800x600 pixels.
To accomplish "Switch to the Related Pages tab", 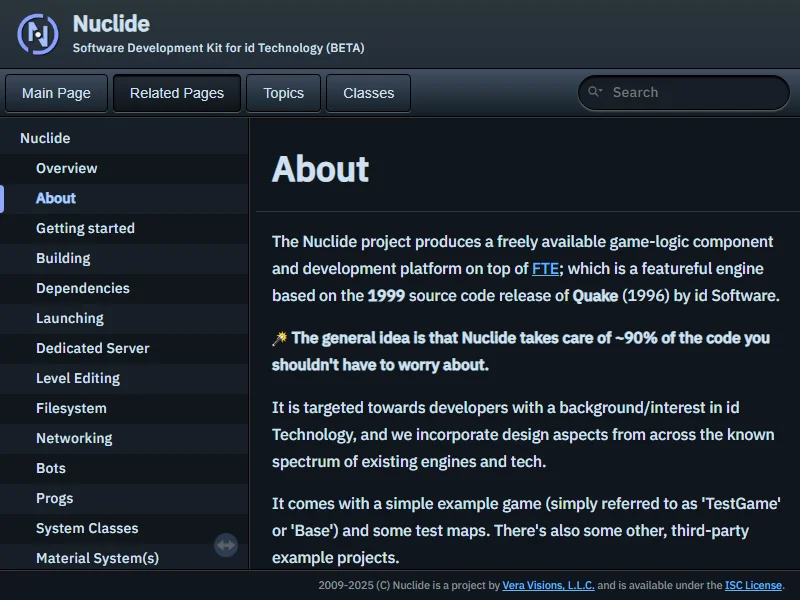I will [x=177, y=93].
